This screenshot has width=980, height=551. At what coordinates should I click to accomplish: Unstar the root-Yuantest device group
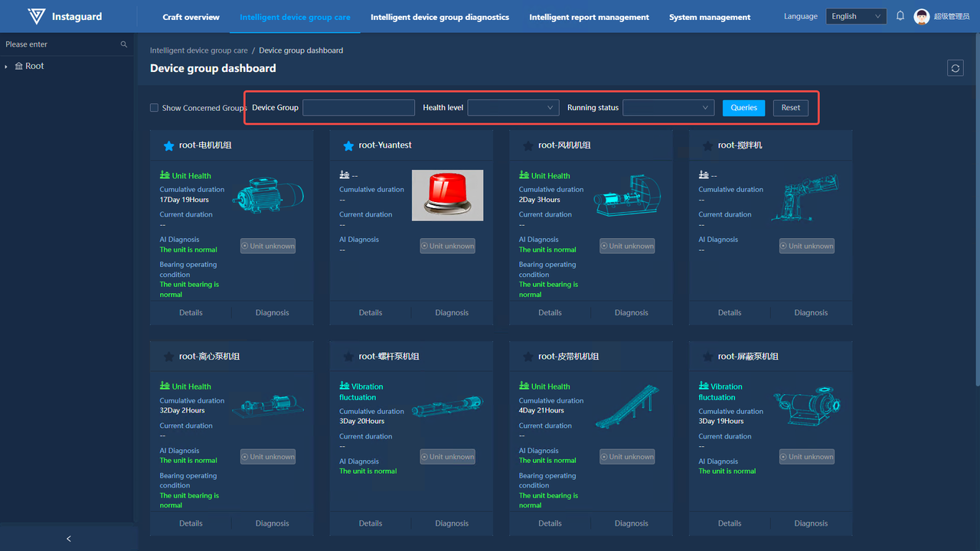(x=348, y=145)
